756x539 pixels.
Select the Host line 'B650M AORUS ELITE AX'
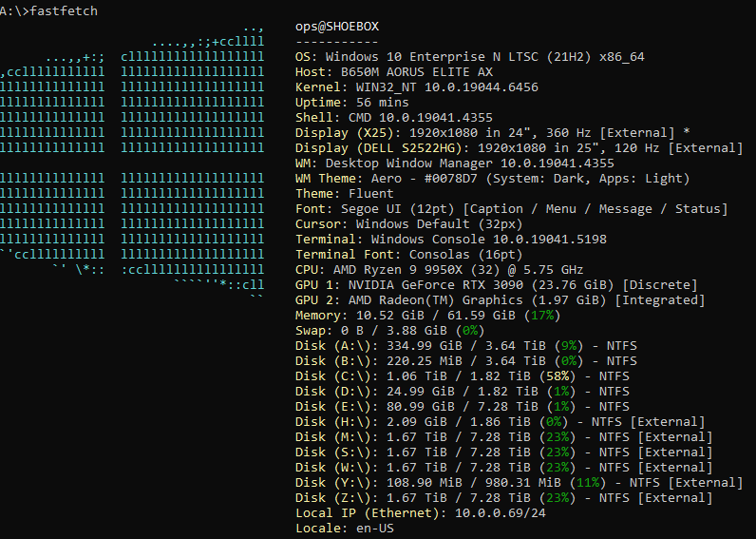coord(394,72)
